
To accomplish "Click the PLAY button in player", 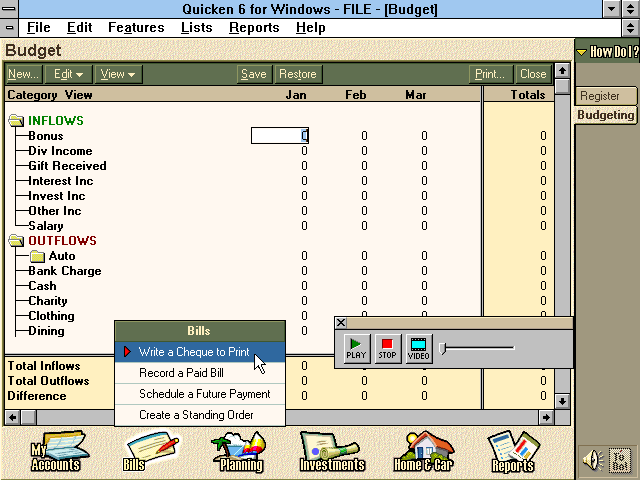I will pos(357,348).
